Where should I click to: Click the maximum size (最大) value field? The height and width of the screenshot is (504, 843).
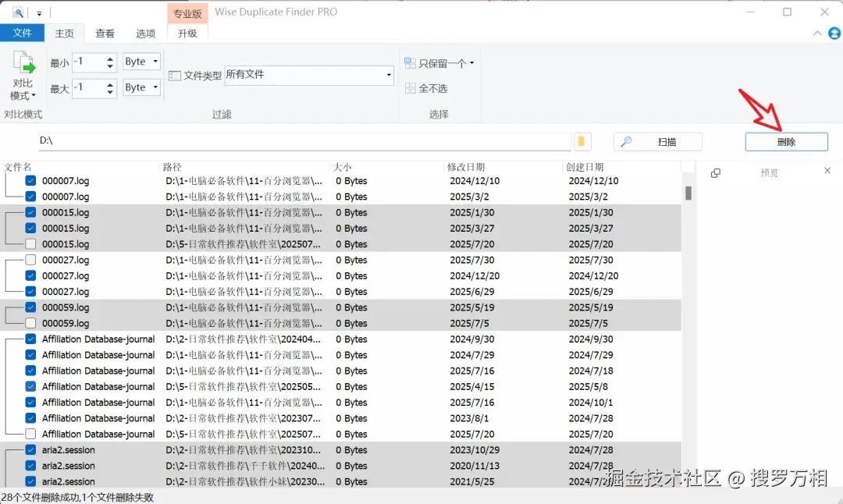coord(89,87)
